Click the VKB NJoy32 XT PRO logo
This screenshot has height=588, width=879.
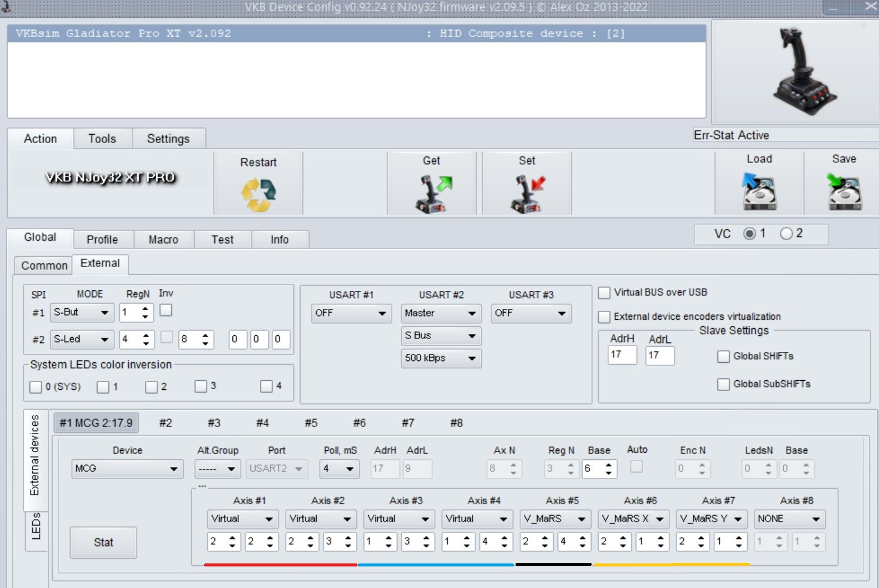coord(111,178)
